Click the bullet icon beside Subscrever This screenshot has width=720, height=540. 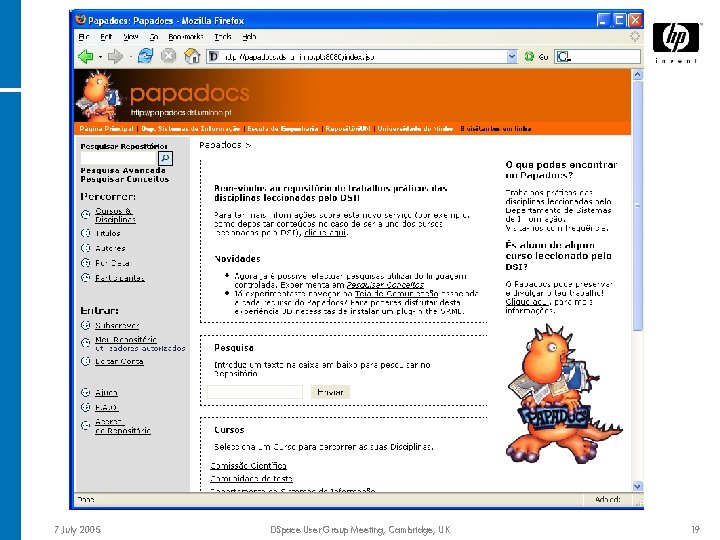click(x=85, y=325)
